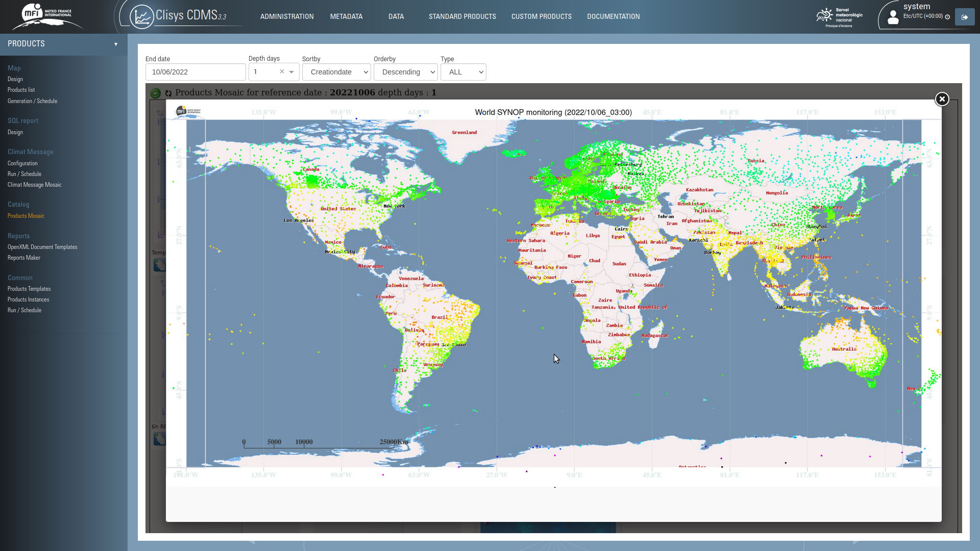Click the system user avatar icon

(x=893, y=17)
